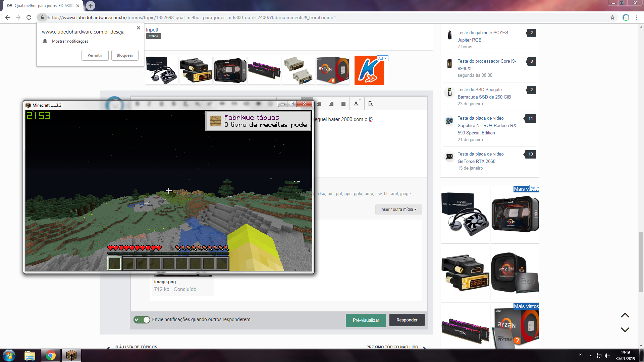Open Inpott user profile link

click(152, 30)
